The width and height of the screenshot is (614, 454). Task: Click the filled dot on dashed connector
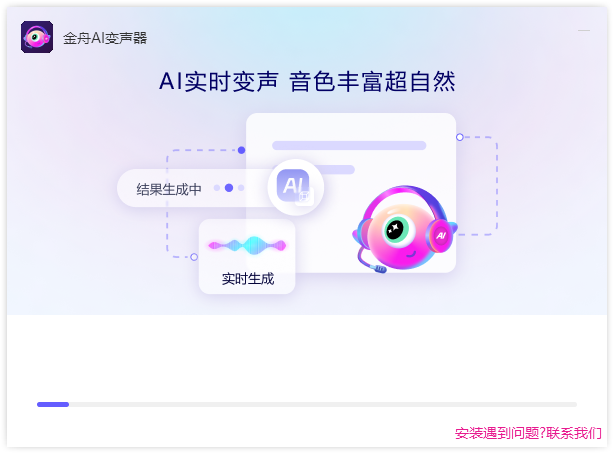tap(242, 150)
